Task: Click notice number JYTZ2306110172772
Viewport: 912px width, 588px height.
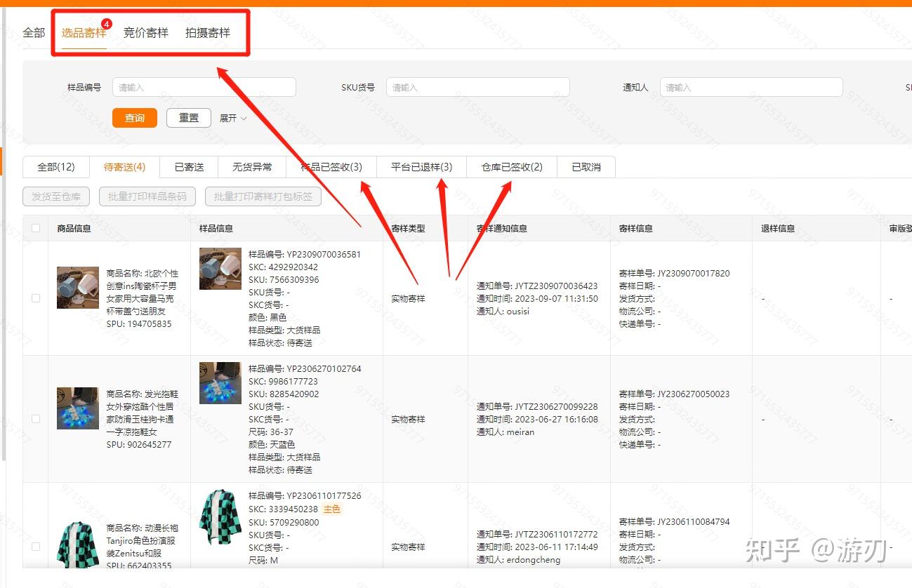Action: [556, 535]
